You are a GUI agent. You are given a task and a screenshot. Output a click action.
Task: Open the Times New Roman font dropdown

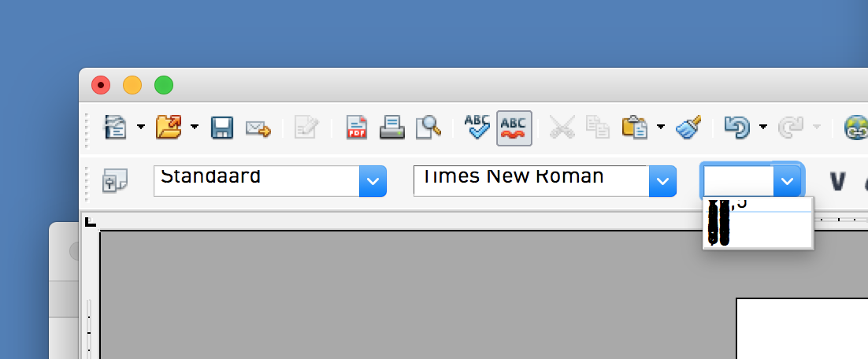coord(662,181)
